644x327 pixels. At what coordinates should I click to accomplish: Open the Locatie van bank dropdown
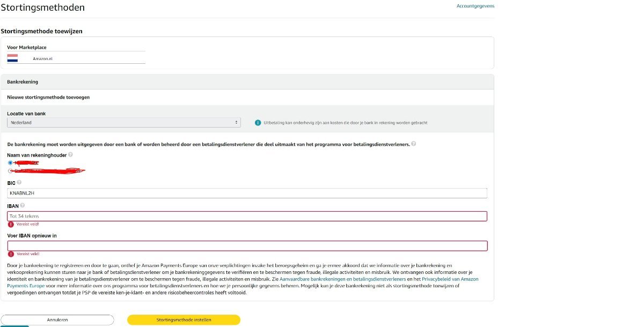click(x=124, y=123)
